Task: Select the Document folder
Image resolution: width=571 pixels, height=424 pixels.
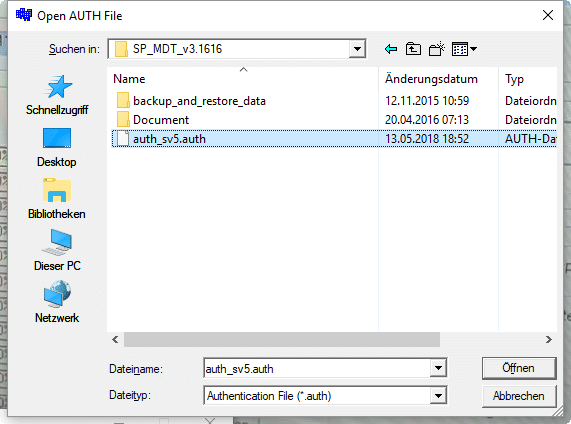Action: [153, 119]
